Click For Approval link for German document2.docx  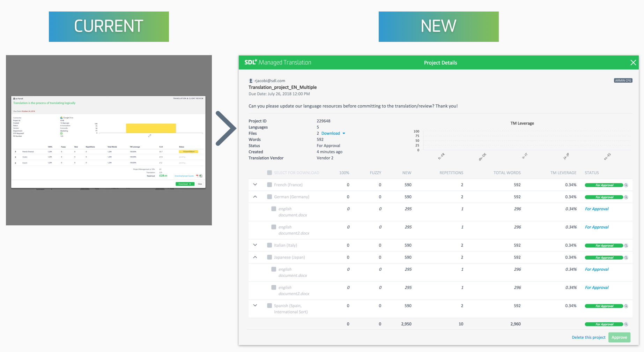(597, 227)
